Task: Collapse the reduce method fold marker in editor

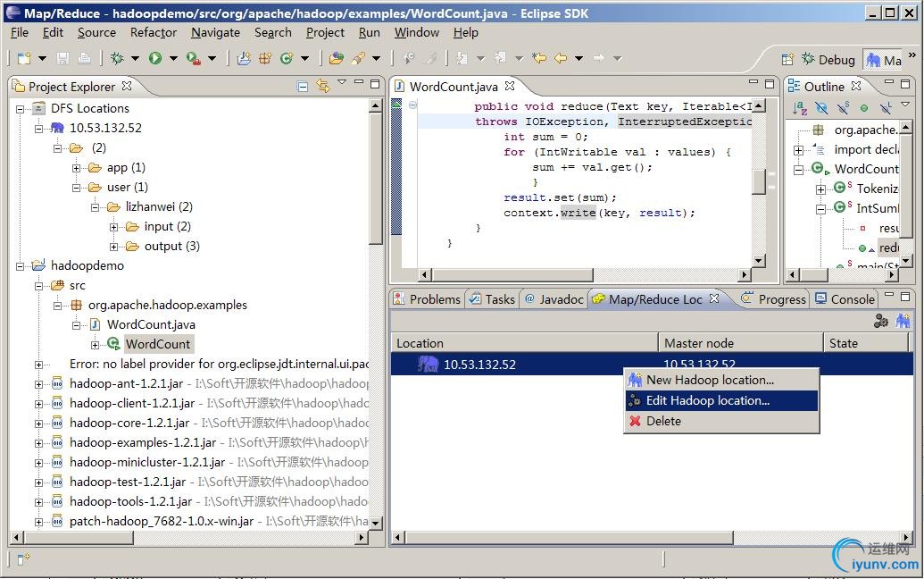Action: point(412,105)
